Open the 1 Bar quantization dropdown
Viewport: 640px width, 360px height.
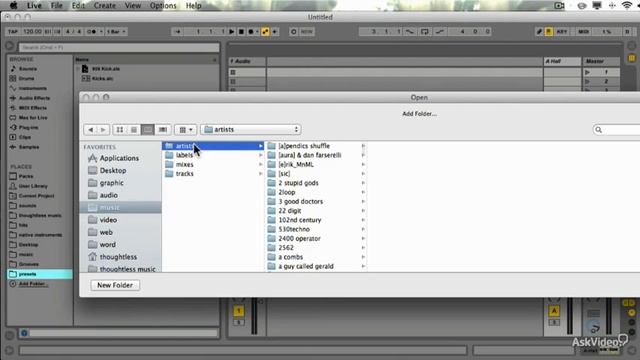(x=116, y=31)
